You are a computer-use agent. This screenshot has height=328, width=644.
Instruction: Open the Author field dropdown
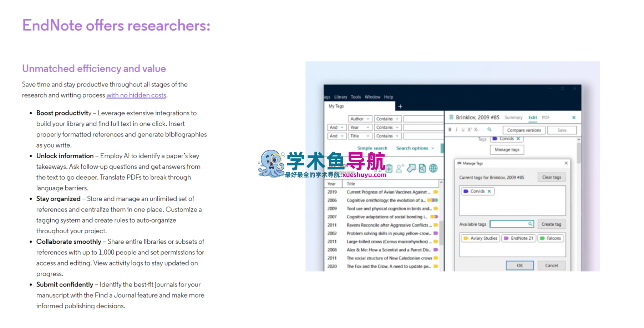(369, 119)
